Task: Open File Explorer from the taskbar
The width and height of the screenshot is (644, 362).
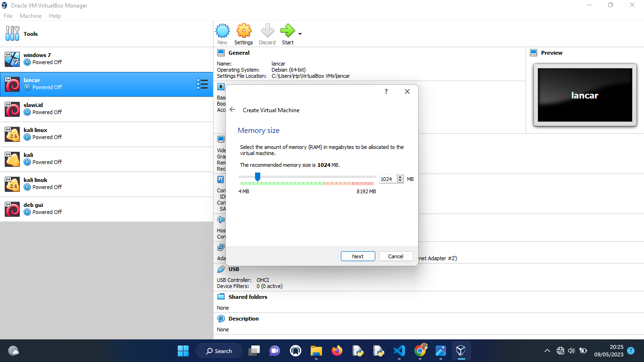Action: (316, 351)
